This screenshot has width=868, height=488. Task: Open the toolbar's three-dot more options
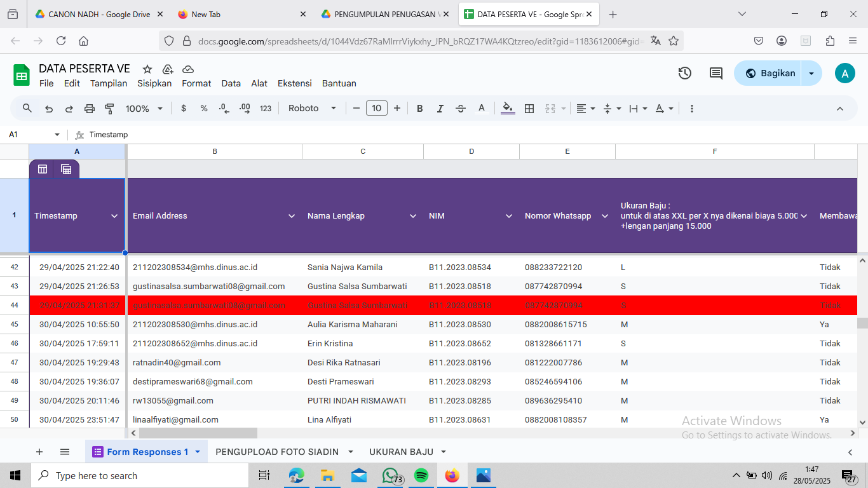(692, 109)
